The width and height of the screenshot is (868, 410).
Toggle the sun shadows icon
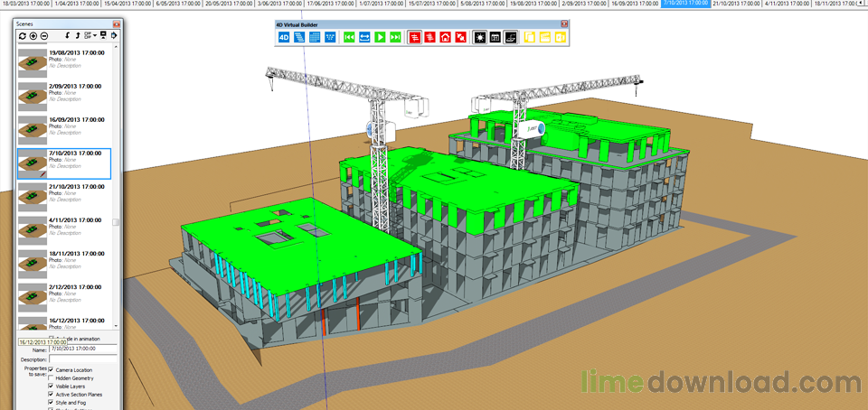click(480, 38)
